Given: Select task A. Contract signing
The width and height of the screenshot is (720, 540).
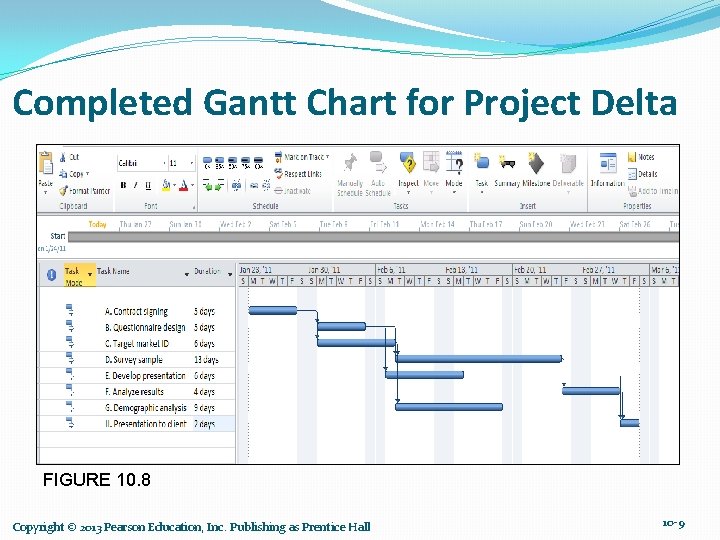Looking at the screenshot, I should click(136, 311).
